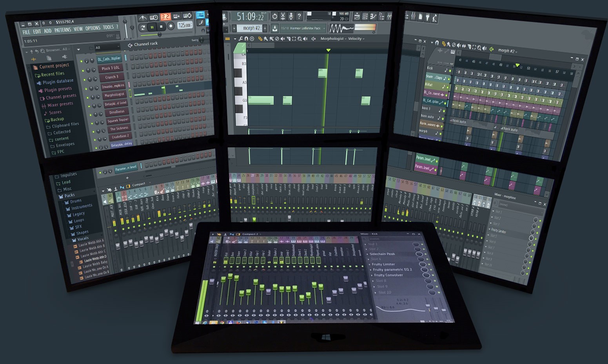
Task: Open the OPTIONS menu
Action: [x=93, y=27]
